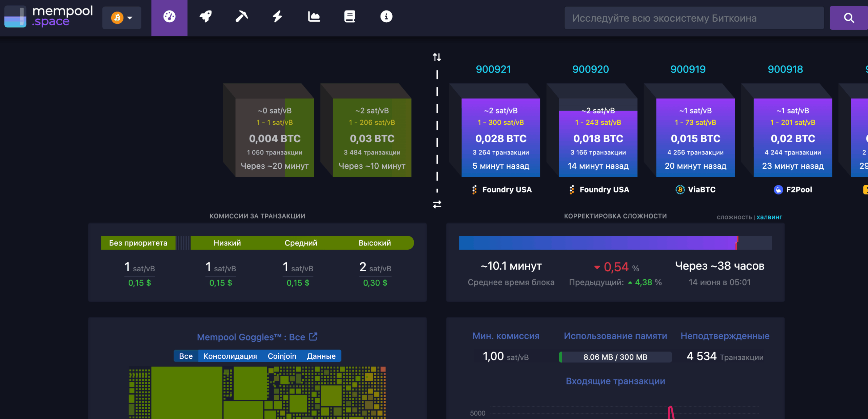Click the difficulty adjustment progress bar
868x419 pixels.
(615, 243)
